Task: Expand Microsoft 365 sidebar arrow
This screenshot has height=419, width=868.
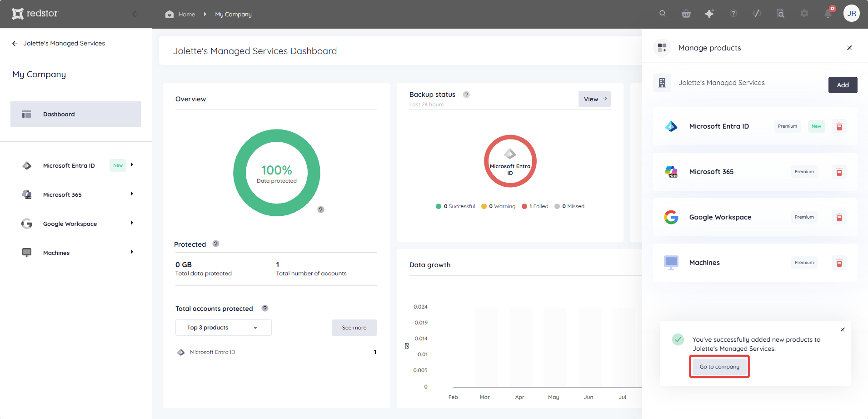Action: pos(132,194)
